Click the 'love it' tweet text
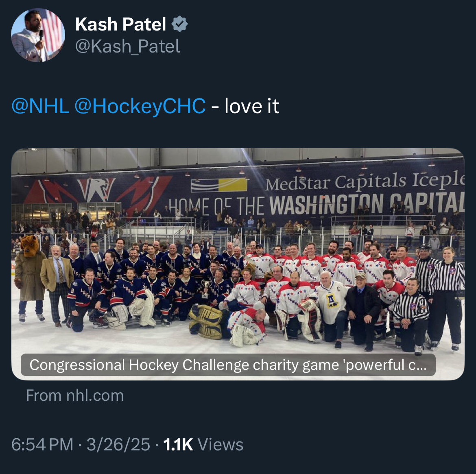Viewport: 476px width, 474px height. point(252,106)
